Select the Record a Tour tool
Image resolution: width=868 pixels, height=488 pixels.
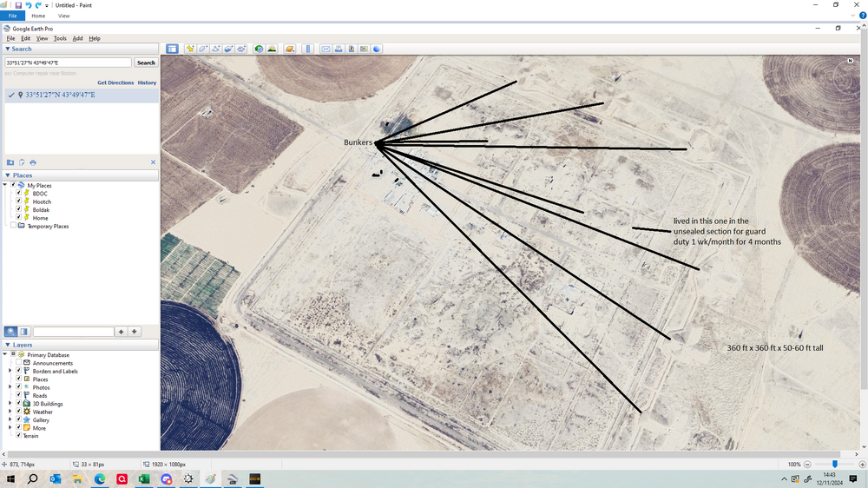(241, 49)
